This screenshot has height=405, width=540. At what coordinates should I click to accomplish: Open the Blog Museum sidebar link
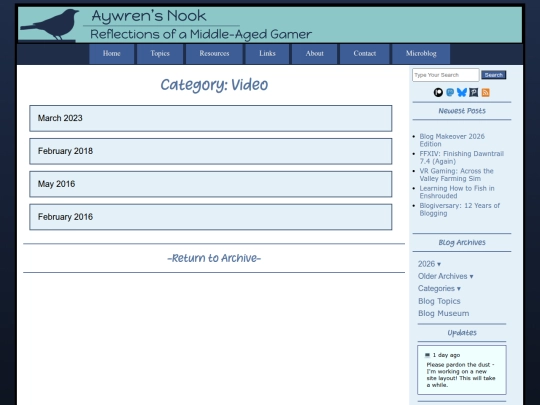pos(444,313)
